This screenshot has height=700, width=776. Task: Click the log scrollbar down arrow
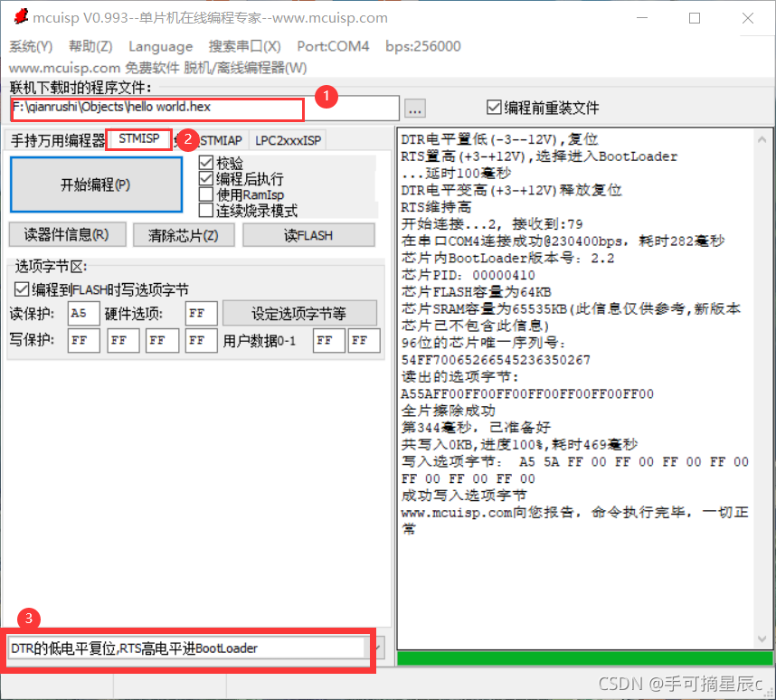(762, 639)
